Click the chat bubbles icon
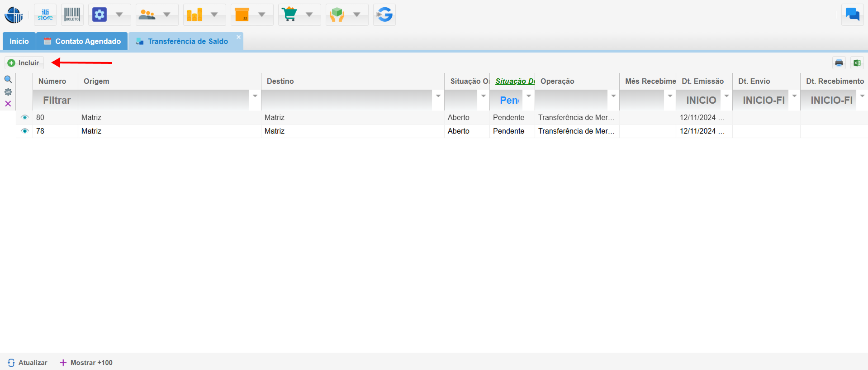 [x=852, y=15]
